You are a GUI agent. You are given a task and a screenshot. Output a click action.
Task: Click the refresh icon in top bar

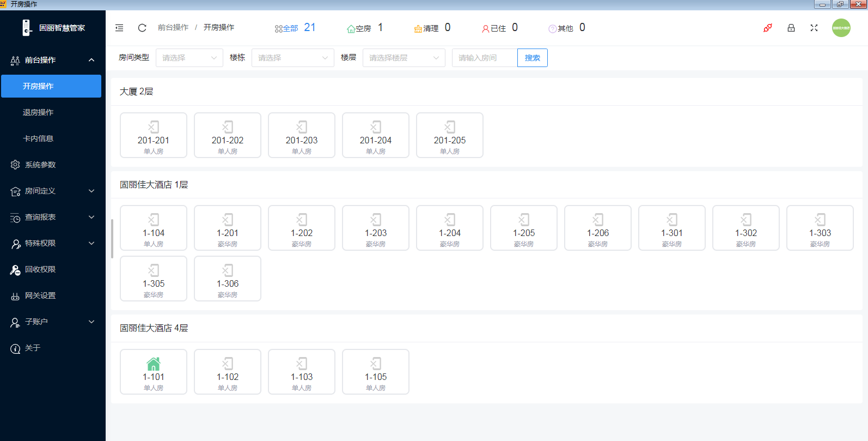coord(142,28)
